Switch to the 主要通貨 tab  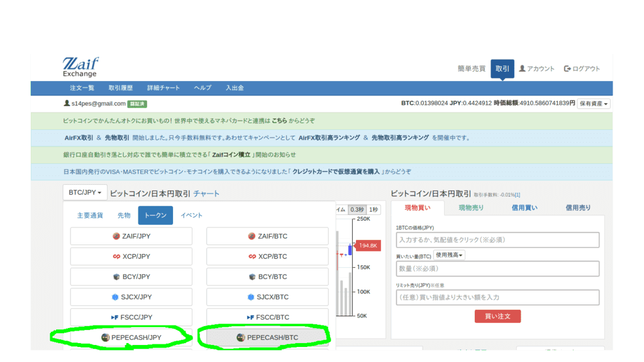(90, 216)
